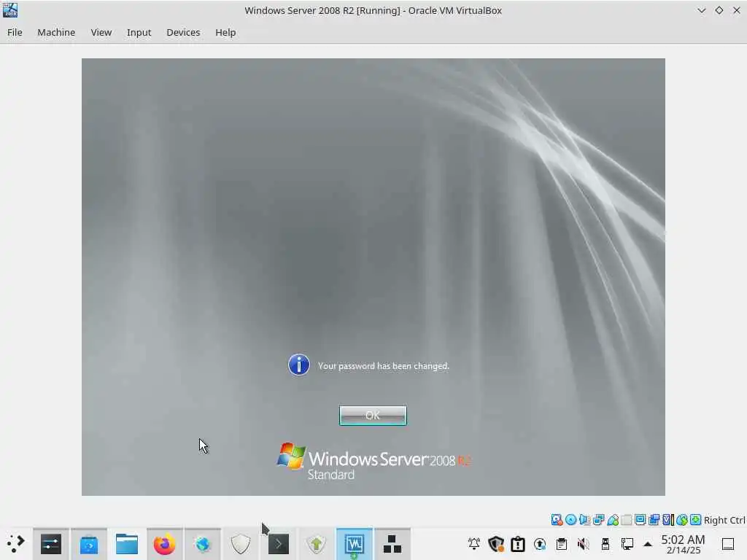Open network connections tray icon

tap(627, 544)
